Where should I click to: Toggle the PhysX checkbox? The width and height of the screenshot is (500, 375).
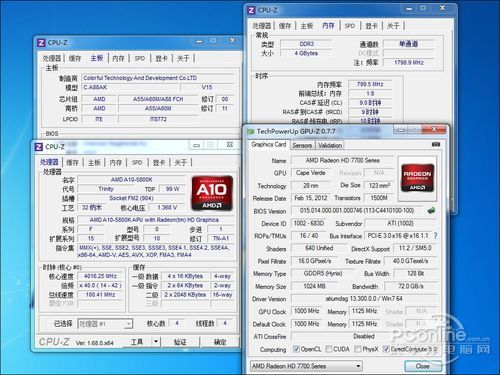[357, 349]
